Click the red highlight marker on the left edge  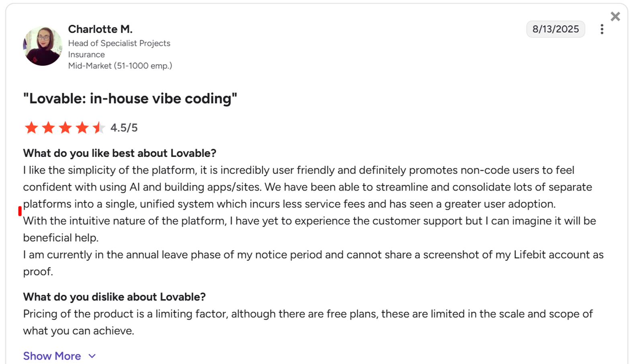click(x=19, y=210)
